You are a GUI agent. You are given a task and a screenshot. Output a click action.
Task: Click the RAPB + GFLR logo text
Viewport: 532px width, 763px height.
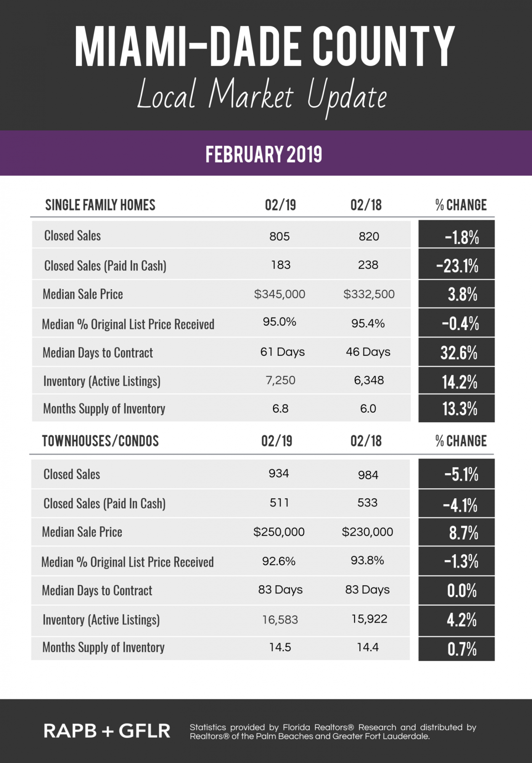click(x=107, y=731)
